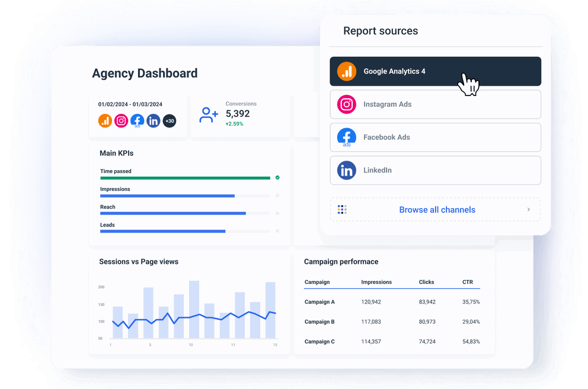Click the 29,04% CTR cell
Image resolution: width=588 pixels, height=389 pixels.
[471, 322]
